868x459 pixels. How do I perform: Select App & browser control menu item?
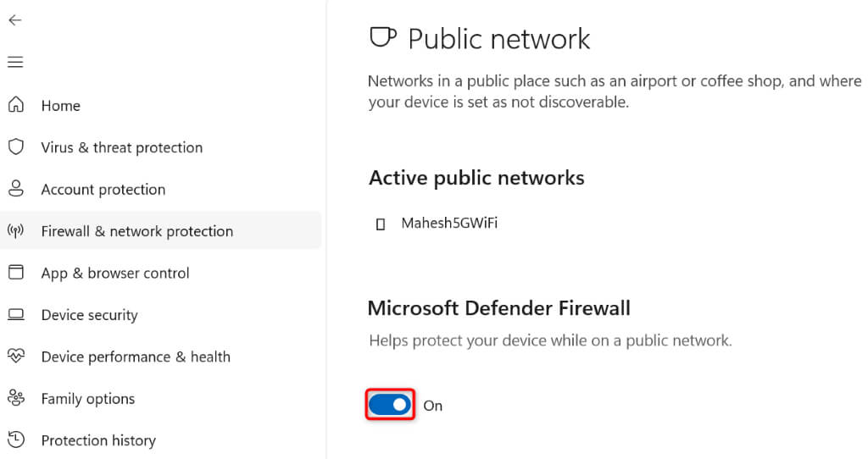(114, 274)
